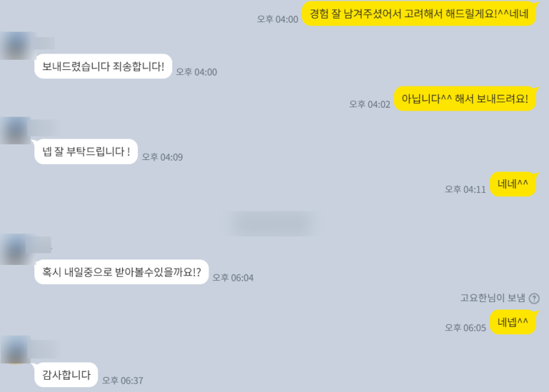Click the blurred date divider in the chat
The width and height of the screenshot is (549, 392).
point(272,223)
